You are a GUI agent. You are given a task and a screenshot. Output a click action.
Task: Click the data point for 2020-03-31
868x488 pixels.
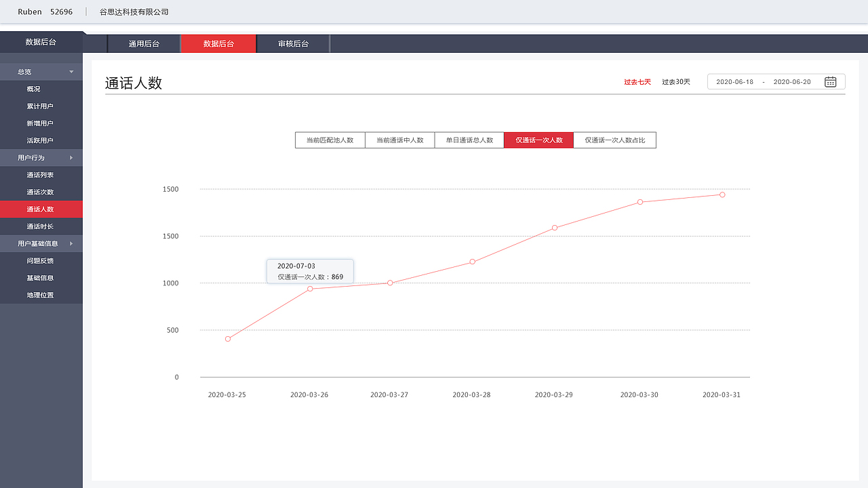point(722,195)
